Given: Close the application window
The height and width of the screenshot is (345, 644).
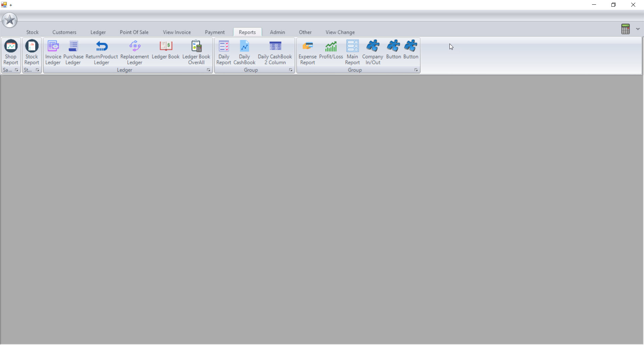Looking at the screenshot, I should point(633,5).
